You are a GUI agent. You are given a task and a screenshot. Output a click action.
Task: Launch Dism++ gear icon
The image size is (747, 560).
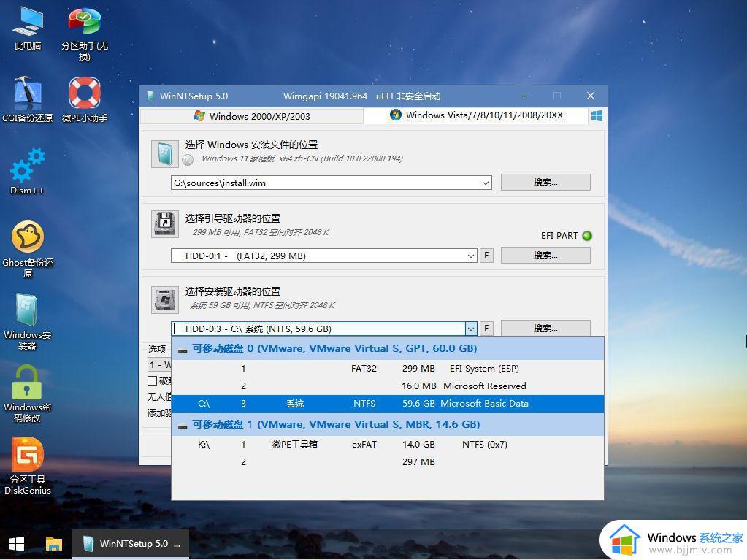(28, 172)
